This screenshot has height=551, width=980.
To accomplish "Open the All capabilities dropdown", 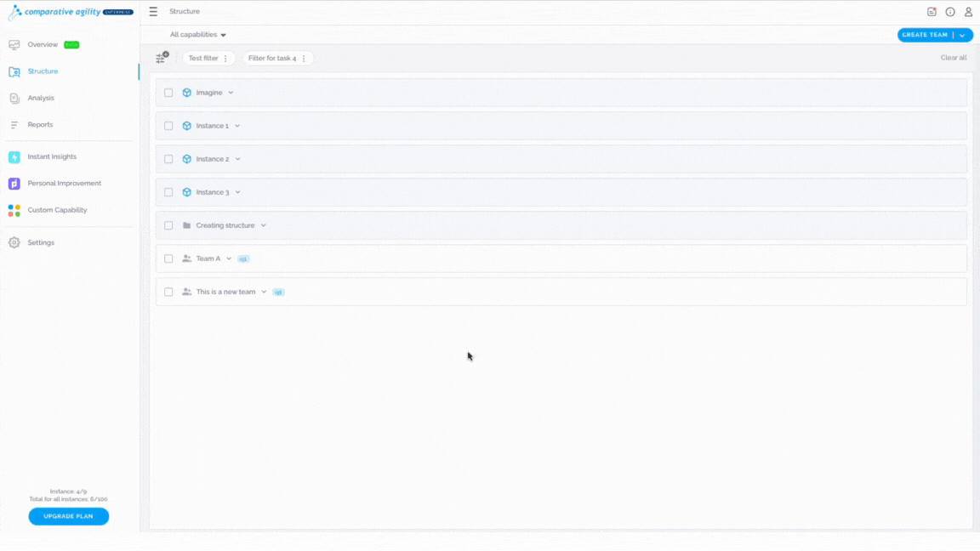I will point(197,35).
